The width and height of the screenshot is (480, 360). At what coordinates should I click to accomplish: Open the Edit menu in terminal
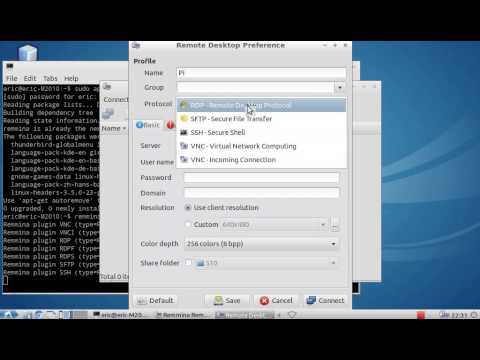(x=30, y=78)
